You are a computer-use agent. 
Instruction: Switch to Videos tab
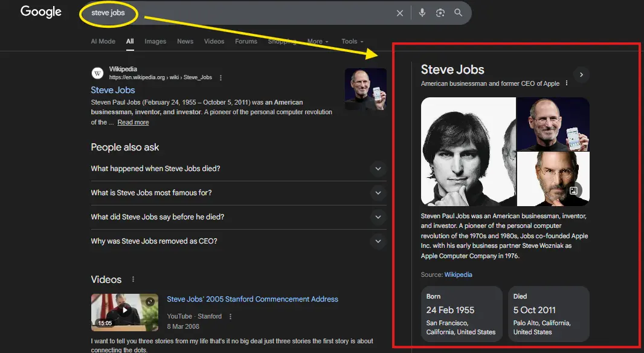tap(214, 42)
